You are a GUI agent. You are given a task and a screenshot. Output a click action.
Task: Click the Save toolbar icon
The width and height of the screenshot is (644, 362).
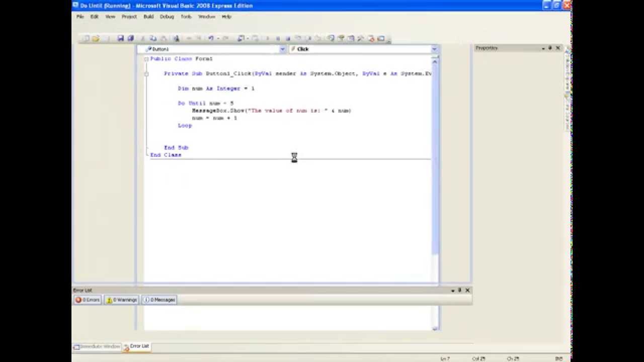point(121,38)
